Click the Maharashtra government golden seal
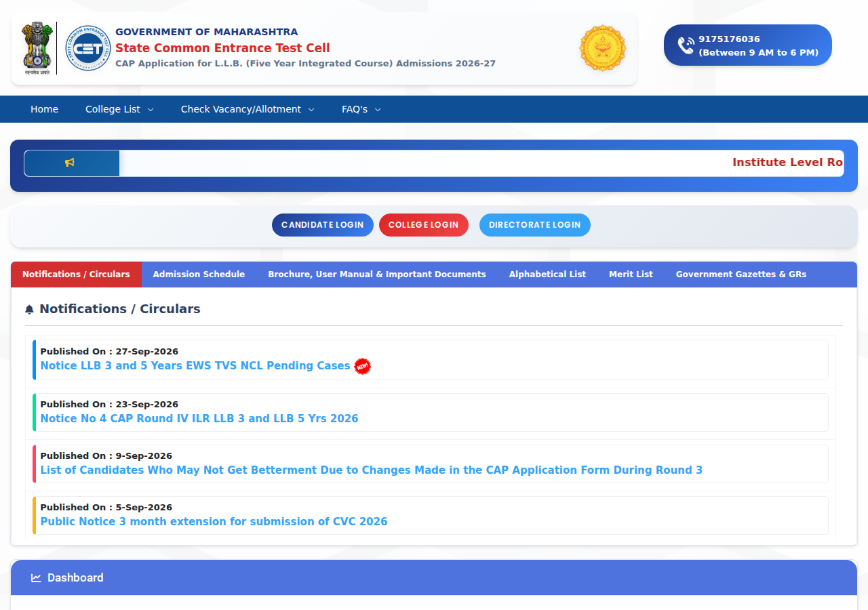This screenshot has width=868, height=610. [x=603, y=48]
